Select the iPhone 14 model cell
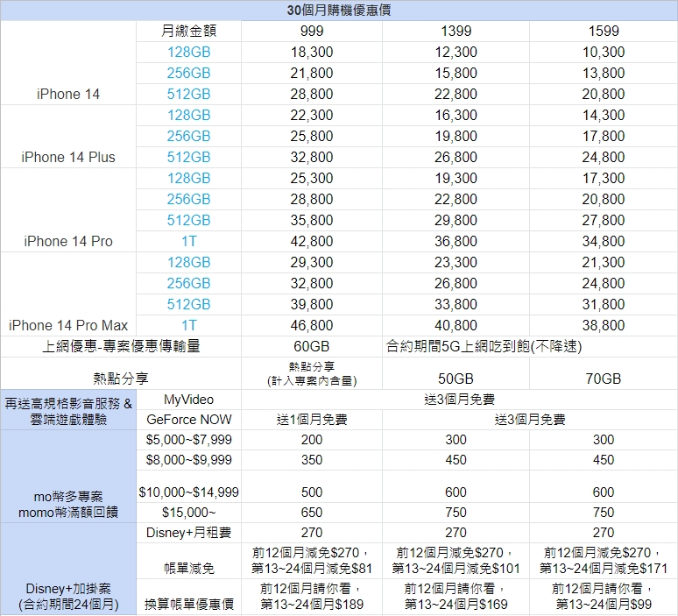 point(68,63)
